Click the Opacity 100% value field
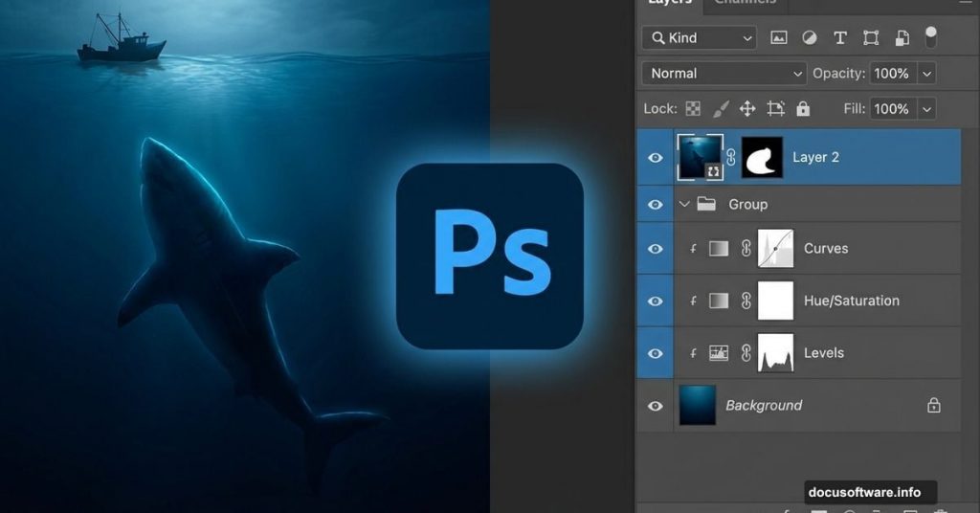The height and width of the screenshot is (513, 980). (x=895, y=73)
